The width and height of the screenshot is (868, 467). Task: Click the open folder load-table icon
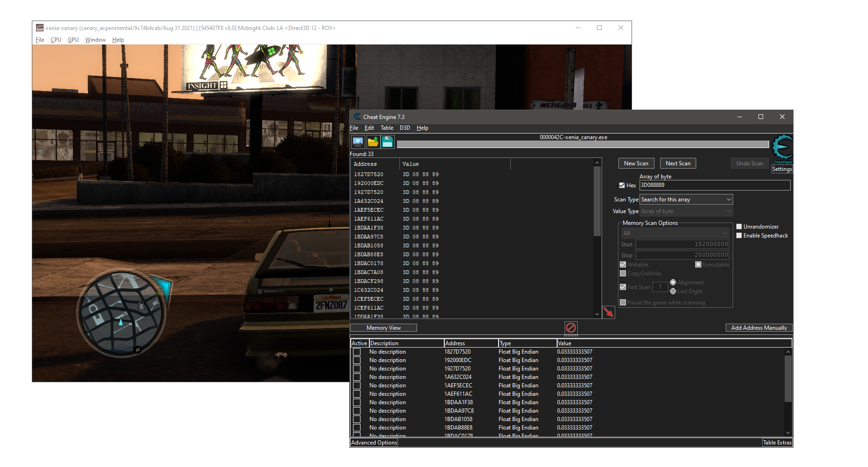[x=373, y=141]
